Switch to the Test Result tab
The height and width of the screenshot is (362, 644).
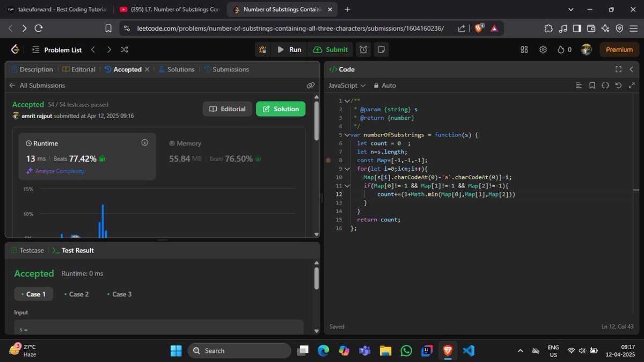click(73, 250)
